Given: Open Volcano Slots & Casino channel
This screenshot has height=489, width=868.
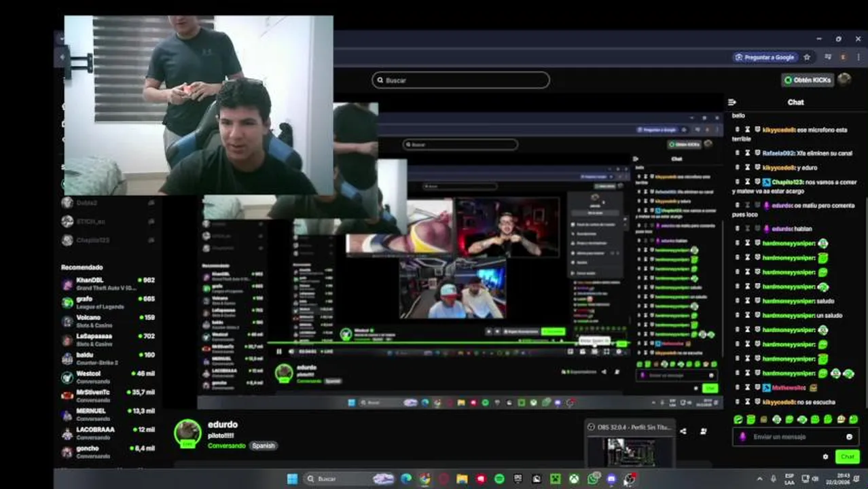Looking at the screenshot, I should click(109, 321).
